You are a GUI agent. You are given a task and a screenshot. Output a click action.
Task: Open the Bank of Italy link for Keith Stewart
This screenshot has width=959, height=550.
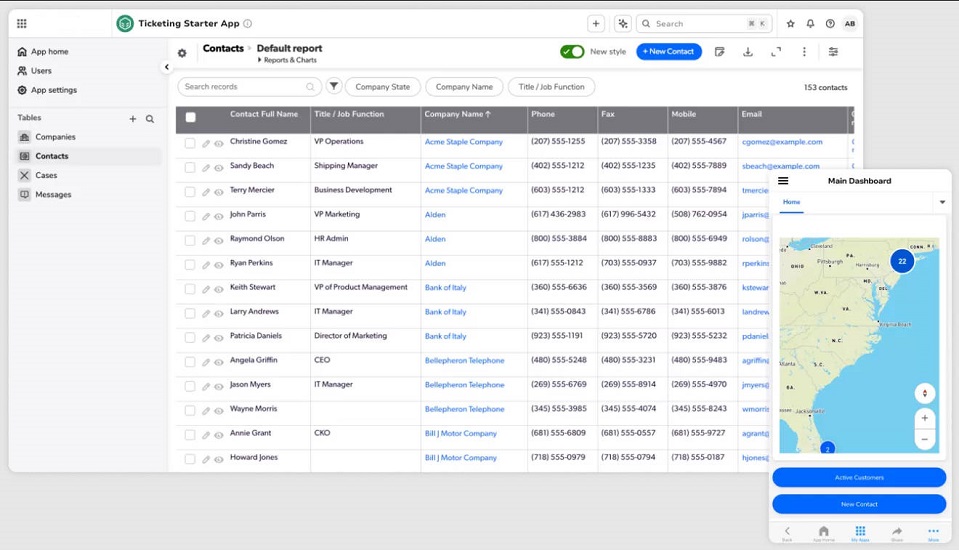pos(445,288)
